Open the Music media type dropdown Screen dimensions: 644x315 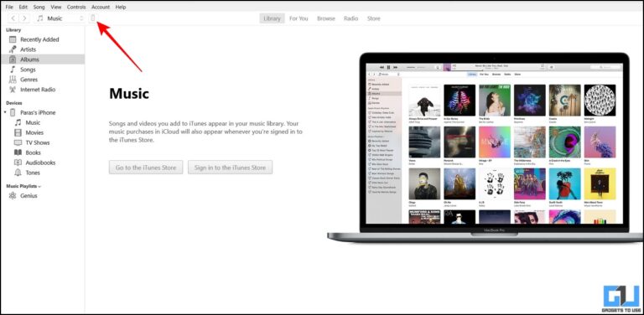(x=60, y=18)
